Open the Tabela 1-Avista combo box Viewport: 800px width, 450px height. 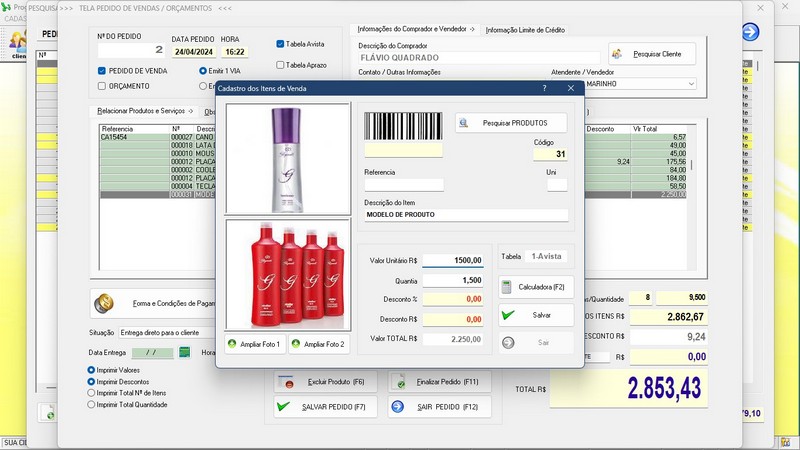click(x=546, y=257)
